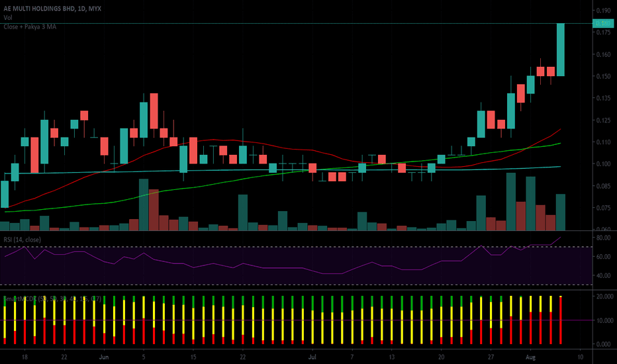Click the Jun label on time axis
Screen dimensions: 617x364
pos(104,357)
